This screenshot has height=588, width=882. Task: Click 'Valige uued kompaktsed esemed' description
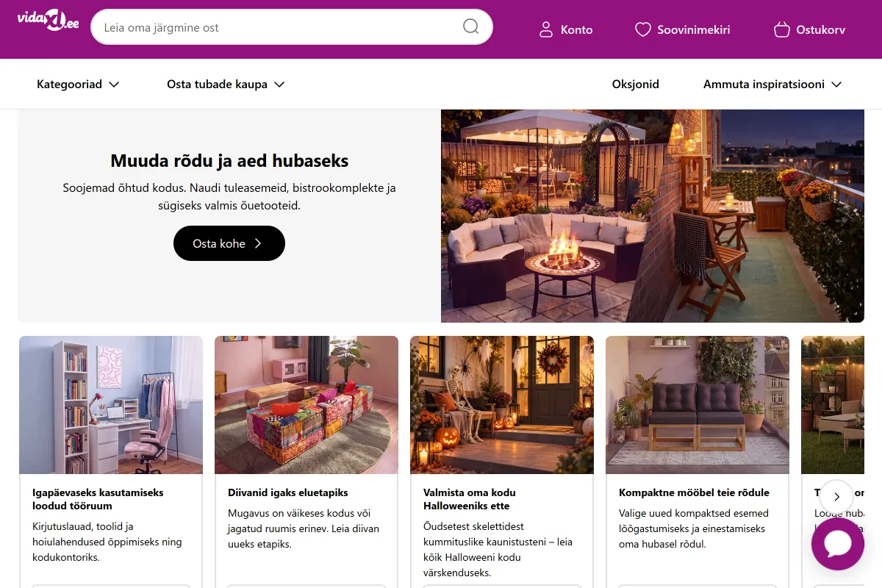694,528
